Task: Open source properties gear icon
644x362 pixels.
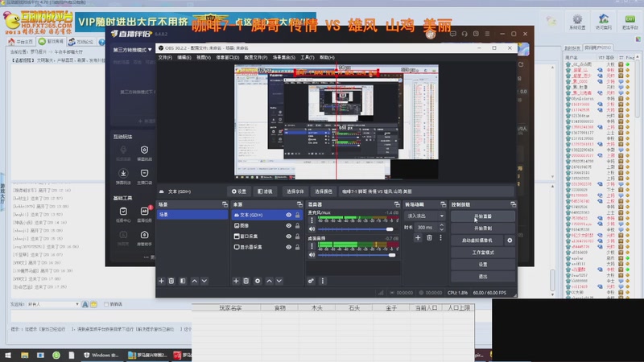Action: click(x=258, y=281)
